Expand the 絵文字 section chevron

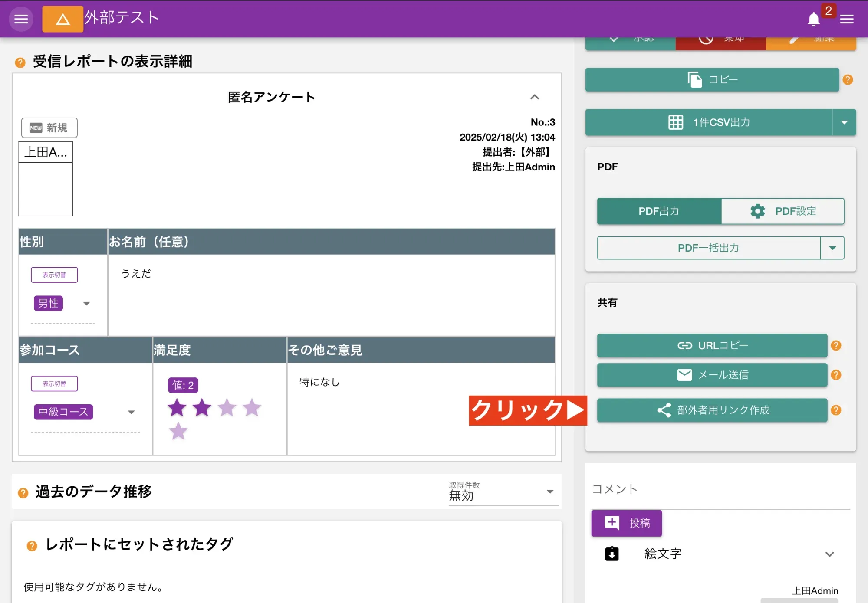[x=830, y=554]
